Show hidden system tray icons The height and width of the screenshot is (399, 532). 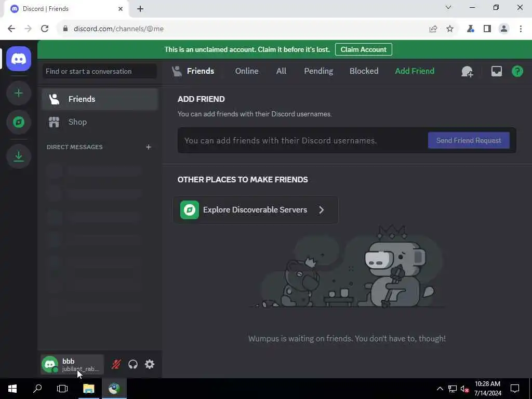(440, 389)
